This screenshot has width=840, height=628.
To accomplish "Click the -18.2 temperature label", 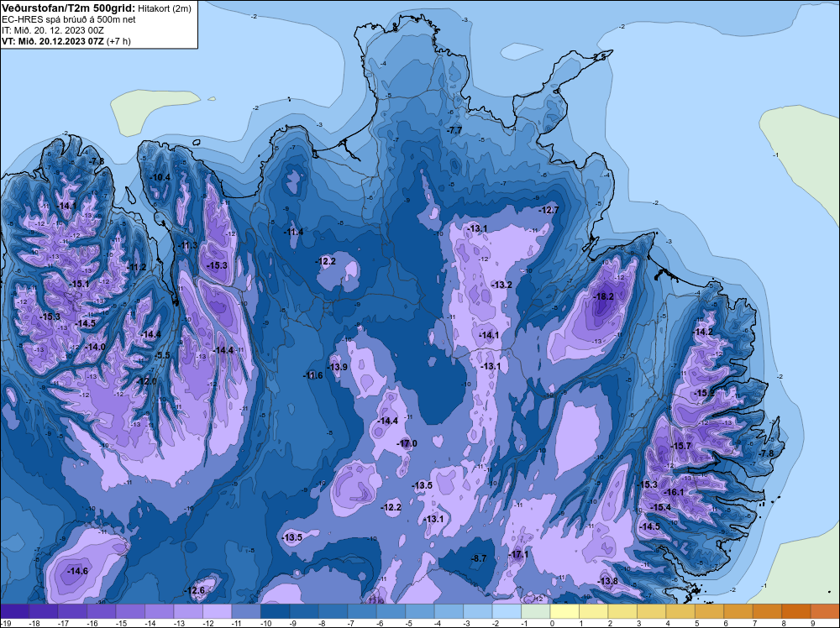I will pyautogui.click(x=604, y=296).
